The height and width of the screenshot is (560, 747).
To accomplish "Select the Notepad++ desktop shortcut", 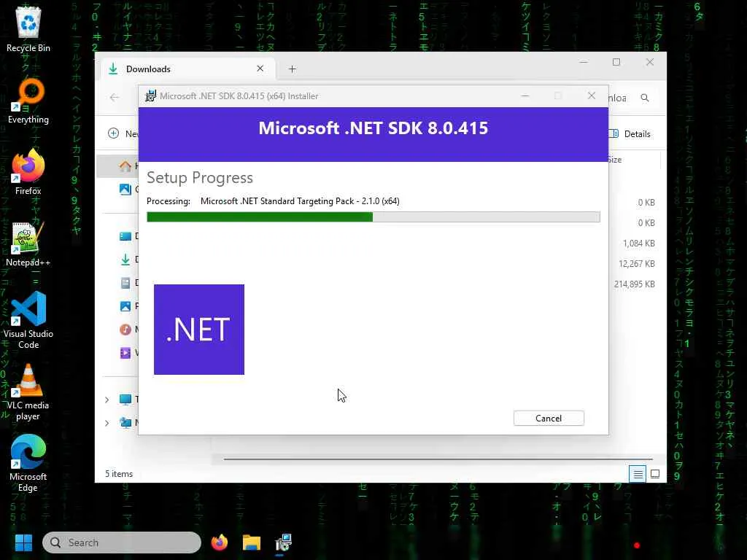I will pyautogui.click(x=28, y=244).
